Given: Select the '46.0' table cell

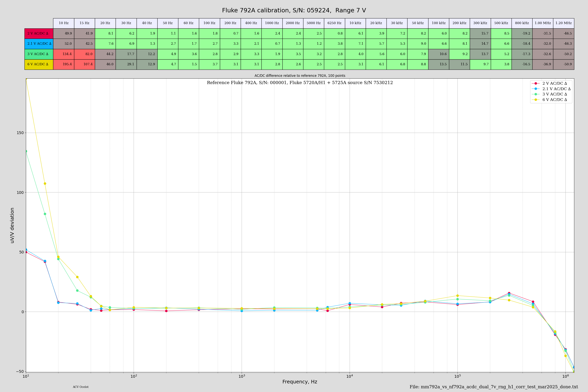Looking at the screenshot, I should (105, 64).
